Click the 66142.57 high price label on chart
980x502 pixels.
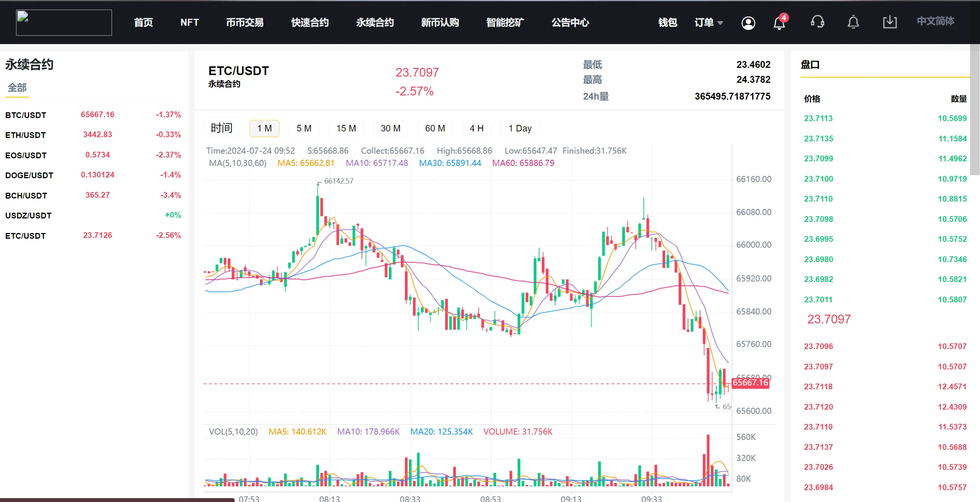click(x=339, y=181)
